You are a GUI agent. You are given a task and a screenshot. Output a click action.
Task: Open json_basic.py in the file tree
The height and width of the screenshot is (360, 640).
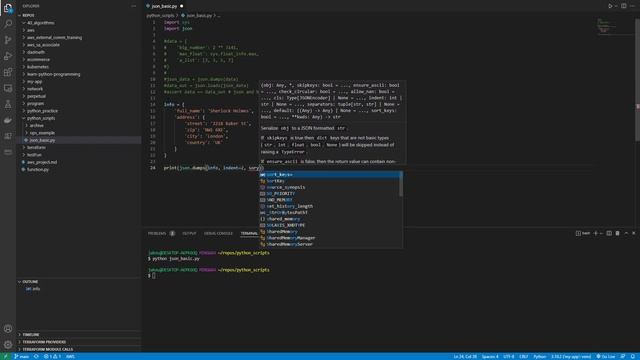click(79, 140)
